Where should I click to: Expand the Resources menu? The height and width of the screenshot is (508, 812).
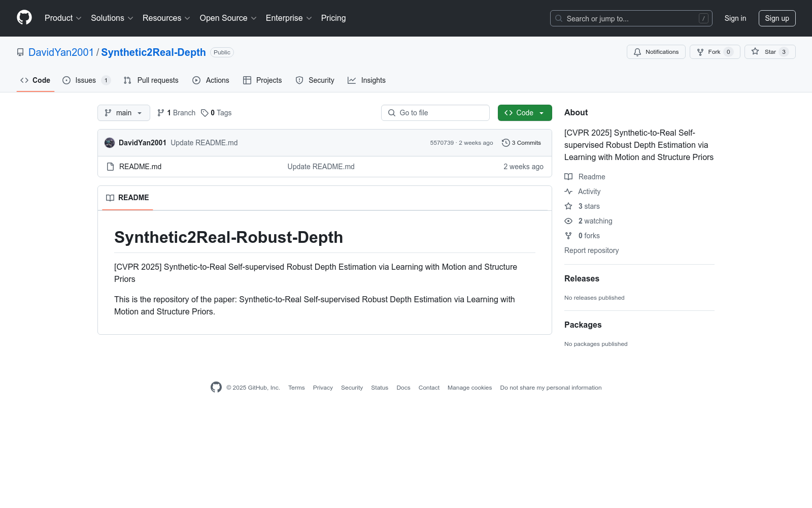(x=166, y=18)
